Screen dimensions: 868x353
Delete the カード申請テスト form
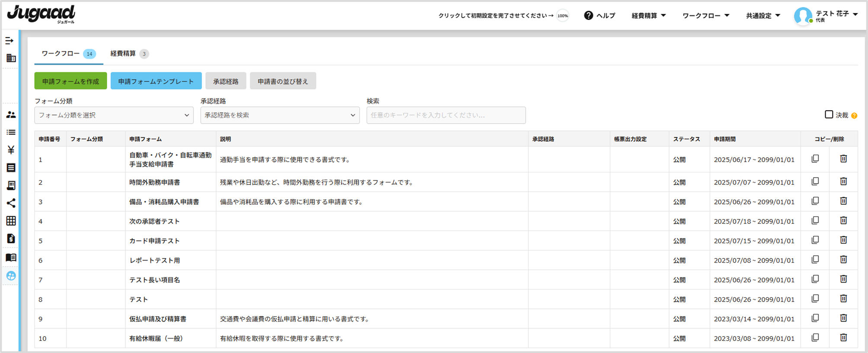(x=843, y=240)
